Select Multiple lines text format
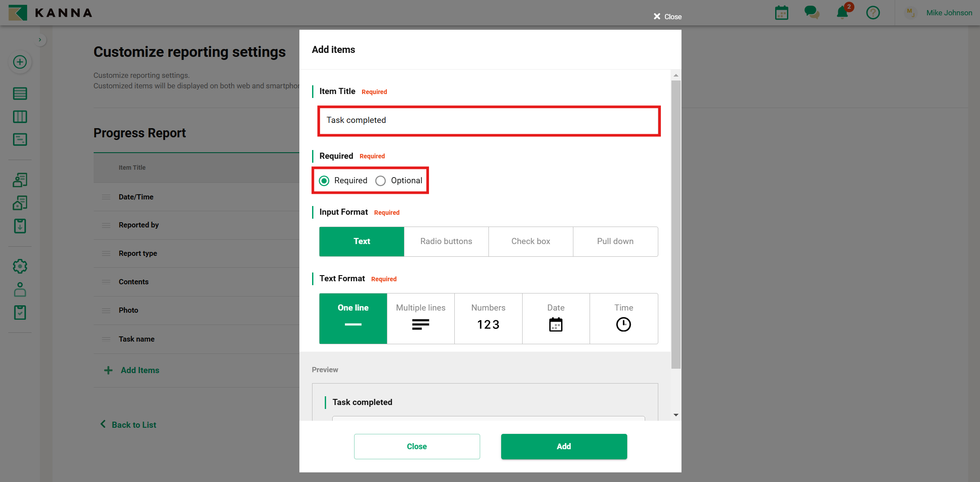The image size is (980, 482). [x=421, y=318]
